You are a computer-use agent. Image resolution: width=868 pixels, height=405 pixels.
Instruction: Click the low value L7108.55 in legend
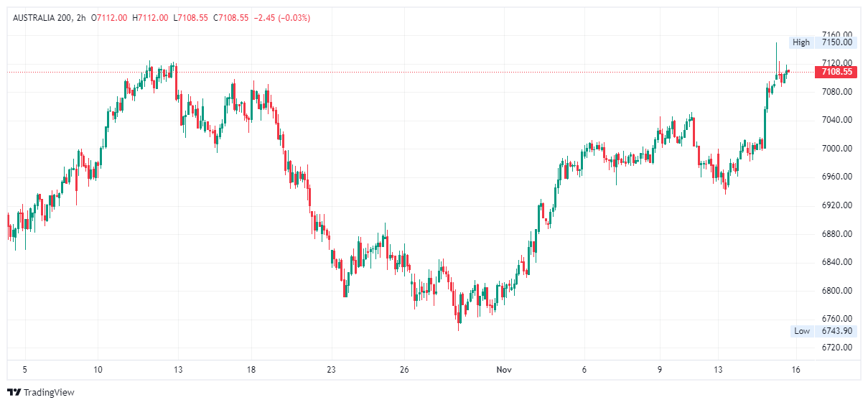191,17
